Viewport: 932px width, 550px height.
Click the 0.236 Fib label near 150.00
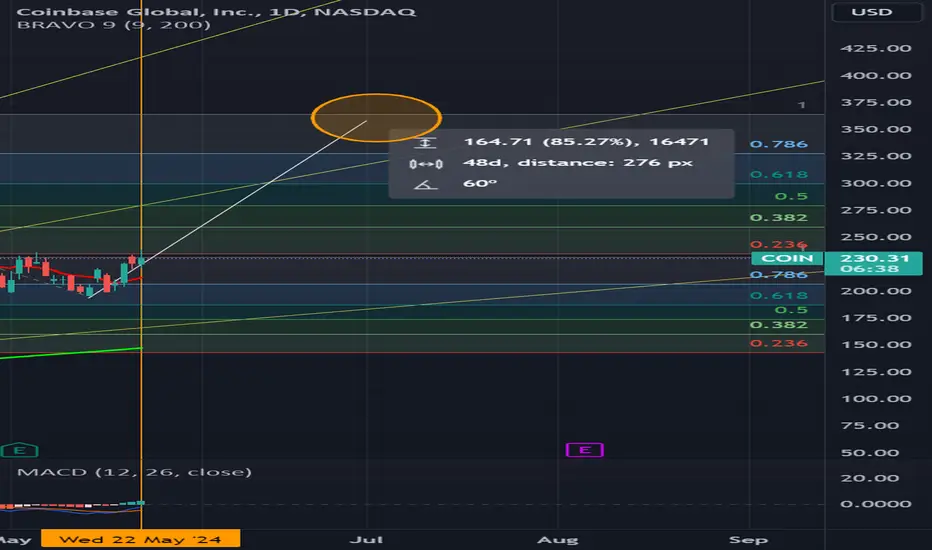pos(779,343)
